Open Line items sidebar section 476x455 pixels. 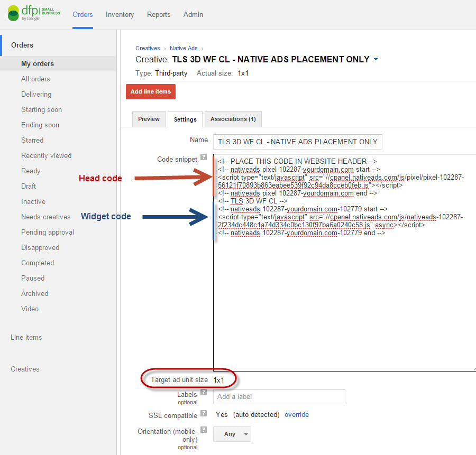point(26,337)
